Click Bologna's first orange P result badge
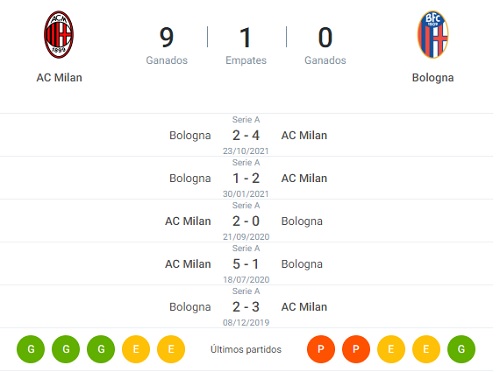 click(x=321, y=349)
